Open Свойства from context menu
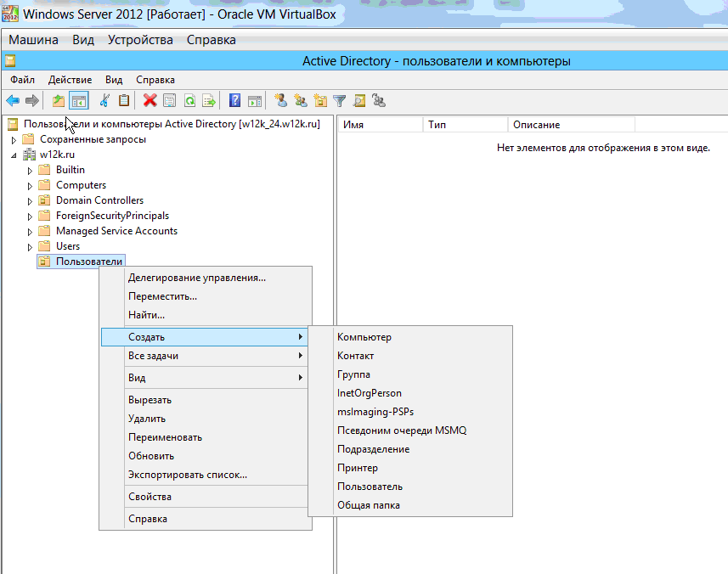The height and width of the screenshot is (574, 728). coord(204,497)
